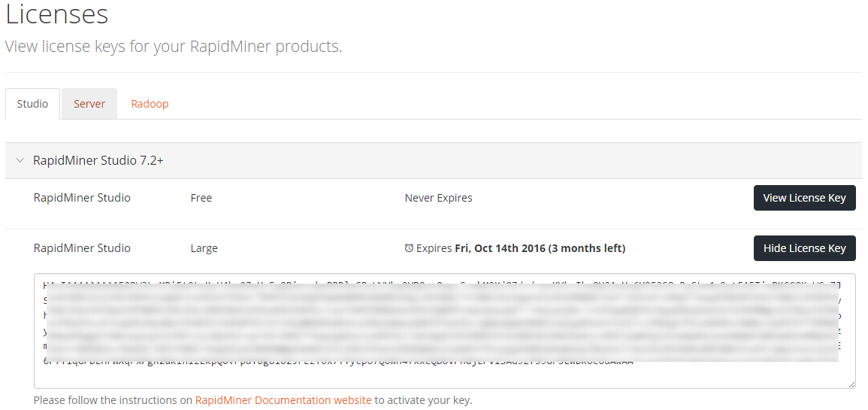Click the "Free" license type label

(201, 198)
